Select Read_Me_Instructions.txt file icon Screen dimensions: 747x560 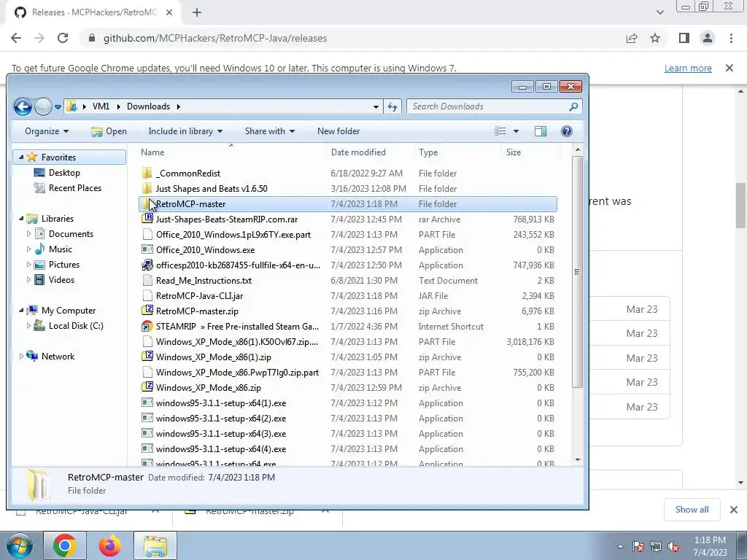click(x=147, y=280)
